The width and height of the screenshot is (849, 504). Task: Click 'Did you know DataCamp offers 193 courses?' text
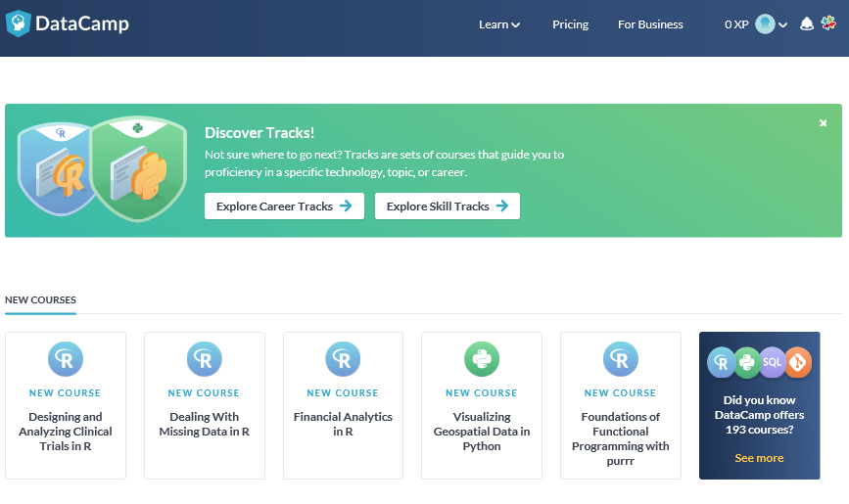point(759,415)
